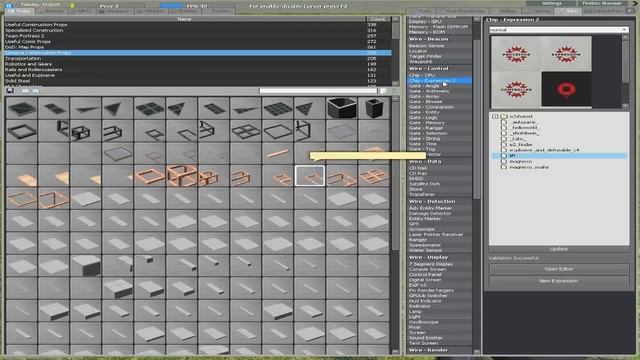Choose the Oscilloscope tool
The width and height of the screenshot is (640, 360).
coord(440,322)
